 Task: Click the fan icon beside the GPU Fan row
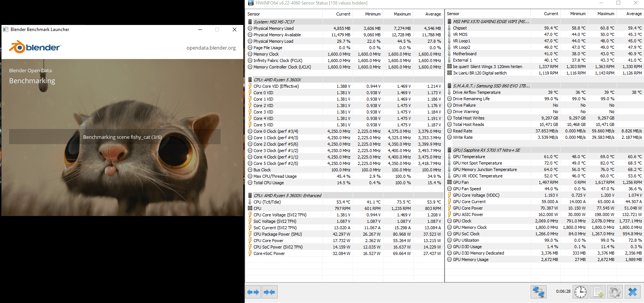point(449,182)
